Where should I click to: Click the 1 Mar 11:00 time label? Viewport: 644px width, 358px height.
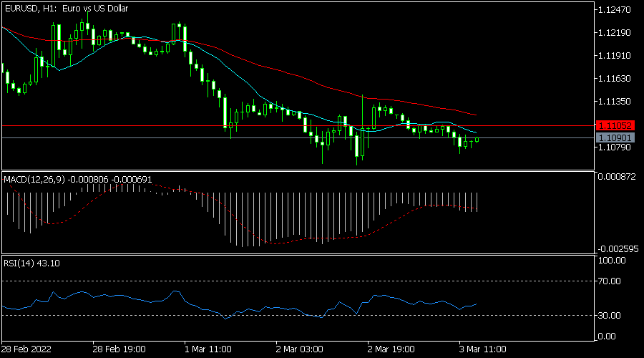click(208, 349)
